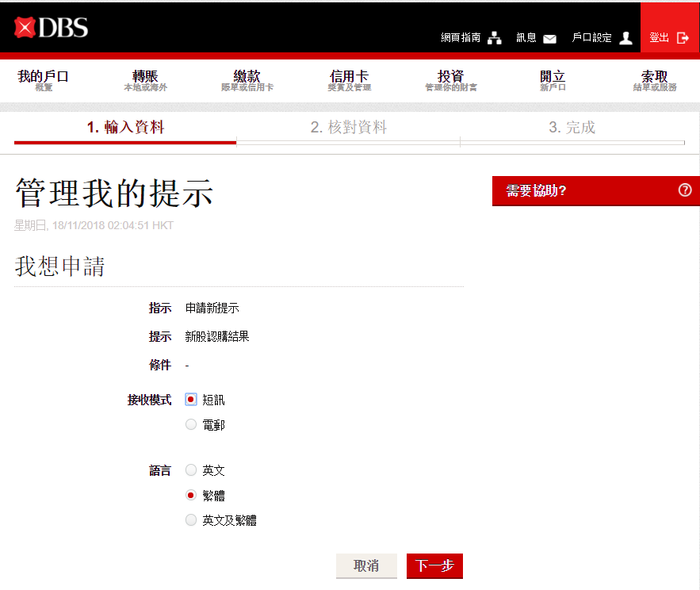The width and height of the screenshot is (700, 590).
Task: Click the 下一步 next button
Action: click(x=434, y=566)
